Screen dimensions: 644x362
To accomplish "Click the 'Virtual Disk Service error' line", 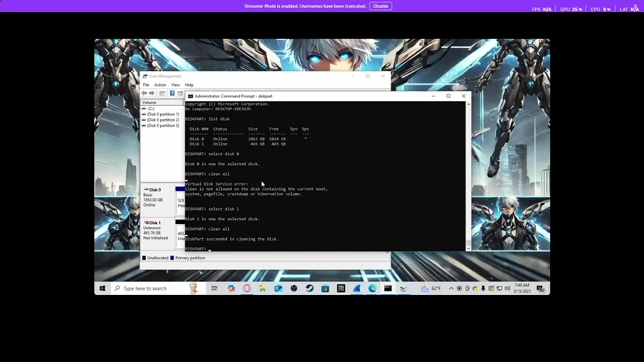I will (216, 184).
